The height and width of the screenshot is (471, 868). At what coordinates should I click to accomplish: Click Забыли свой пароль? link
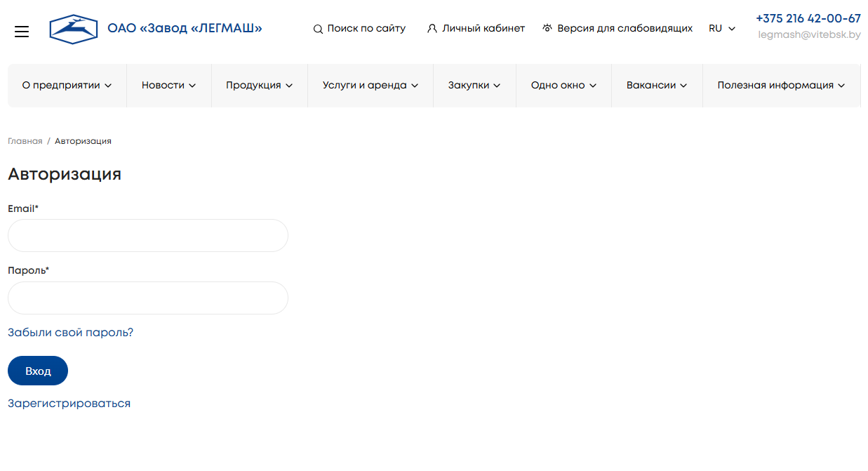point(70,333)
